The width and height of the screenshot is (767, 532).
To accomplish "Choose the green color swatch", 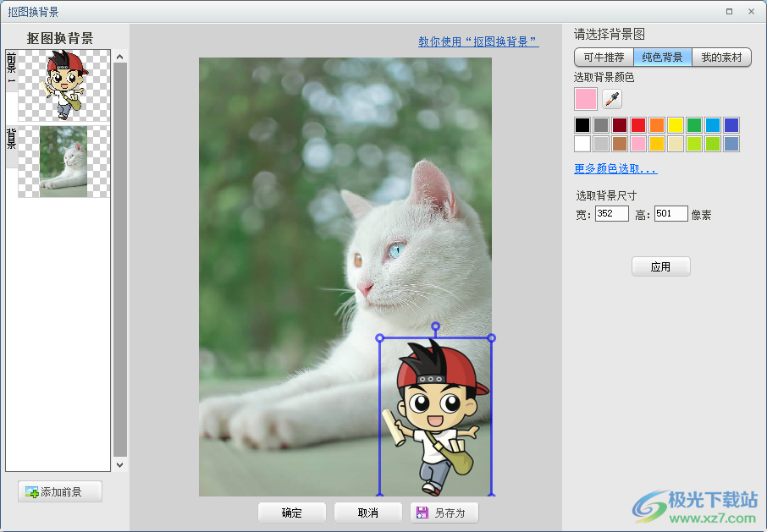I will (694, 125).
